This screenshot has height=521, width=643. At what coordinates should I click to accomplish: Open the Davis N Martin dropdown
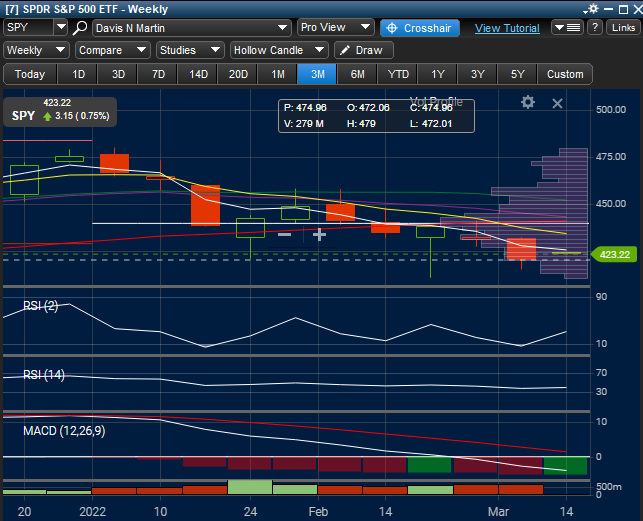[192, 28]
